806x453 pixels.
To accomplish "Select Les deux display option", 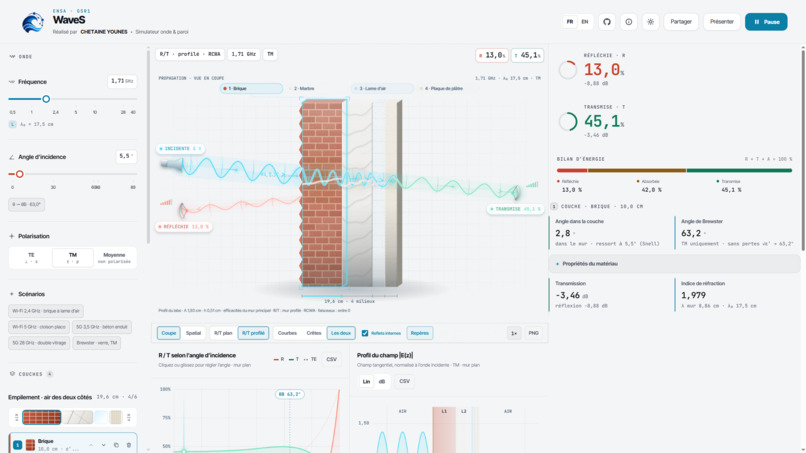I will click(341, 333).
